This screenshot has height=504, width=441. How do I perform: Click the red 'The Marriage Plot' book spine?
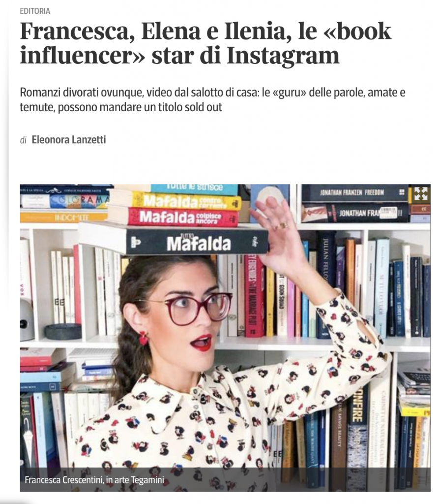point(253,295)
